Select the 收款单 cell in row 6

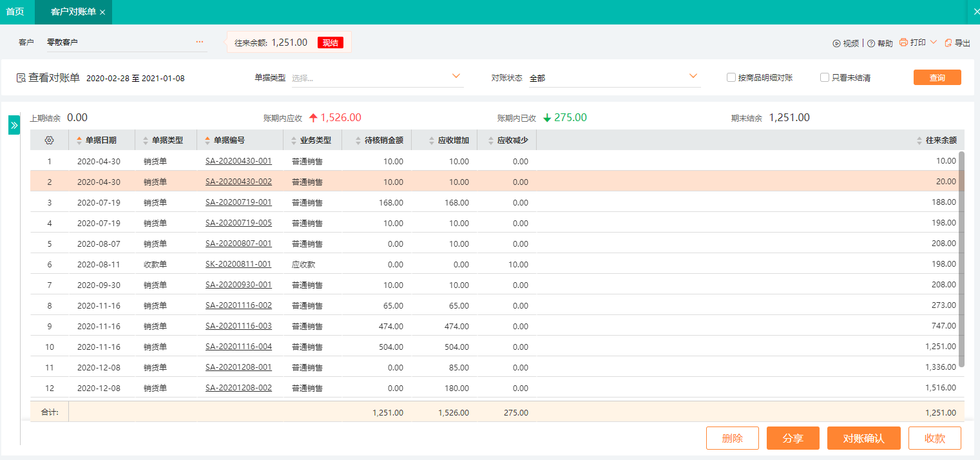[x=155, y=264]
